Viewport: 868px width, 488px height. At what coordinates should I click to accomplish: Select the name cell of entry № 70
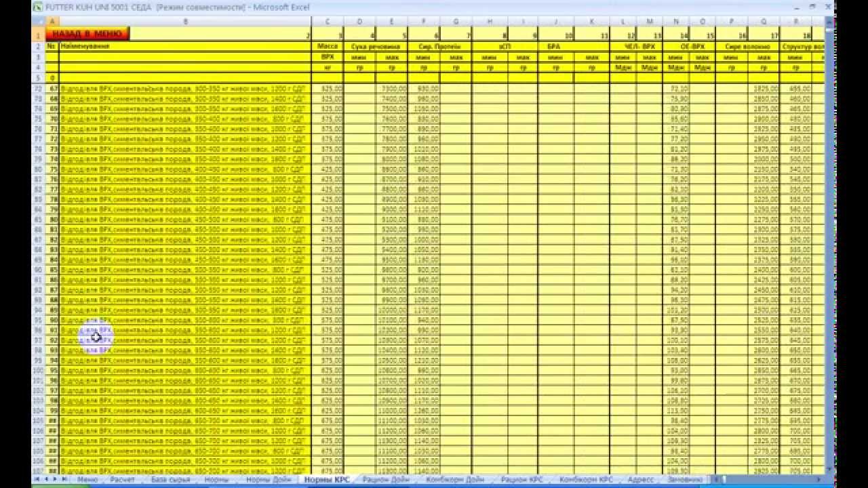185,119
